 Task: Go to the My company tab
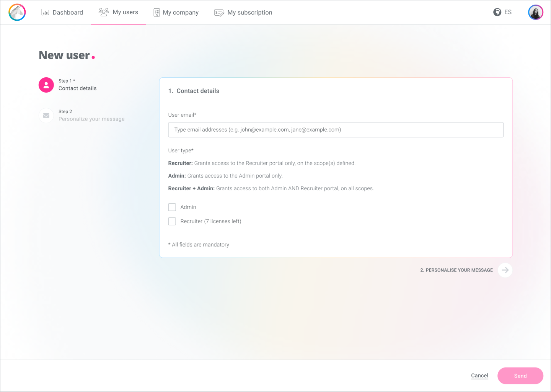tap(176, 13)
